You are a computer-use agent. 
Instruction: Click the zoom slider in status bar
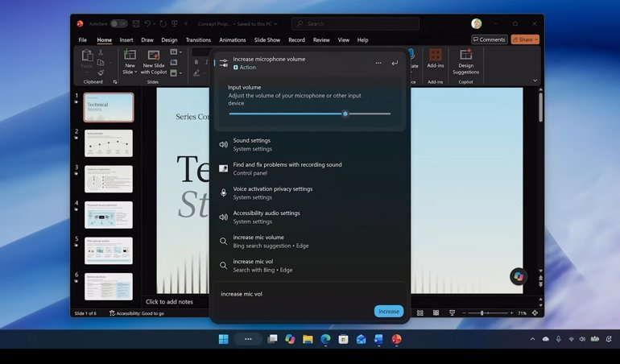tap(488, 313)
